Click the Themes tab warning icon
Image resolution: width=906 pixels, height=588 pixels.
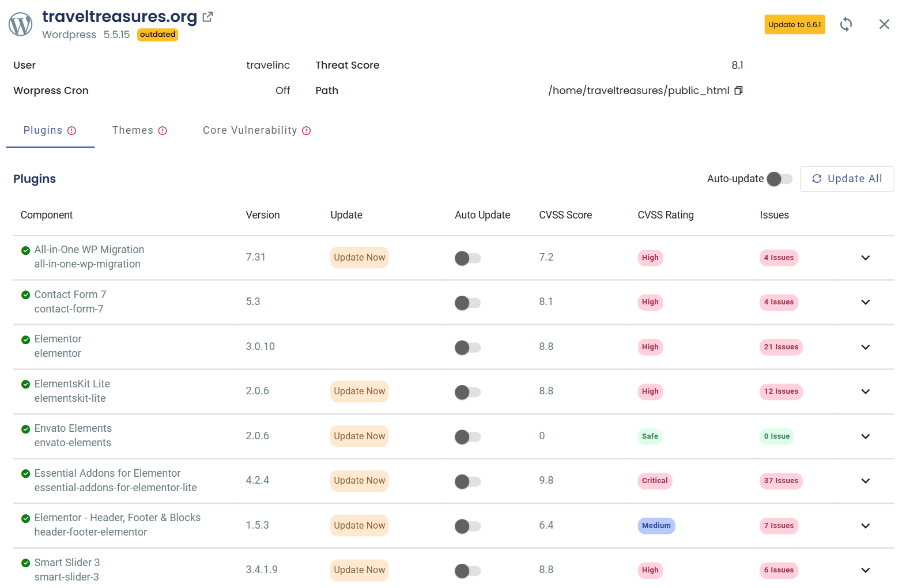163,131
